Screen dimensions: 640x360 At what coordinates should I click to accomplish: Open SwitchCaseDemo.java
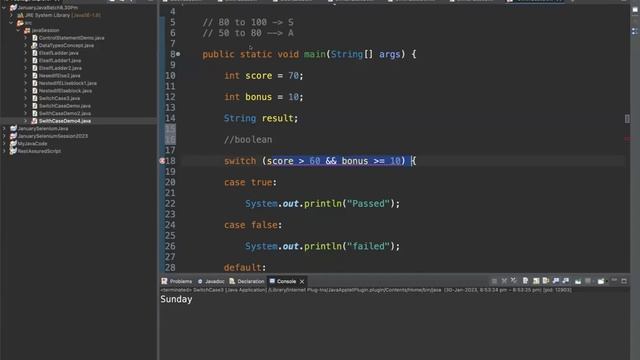pyautogui.click(x=64, y=106)
